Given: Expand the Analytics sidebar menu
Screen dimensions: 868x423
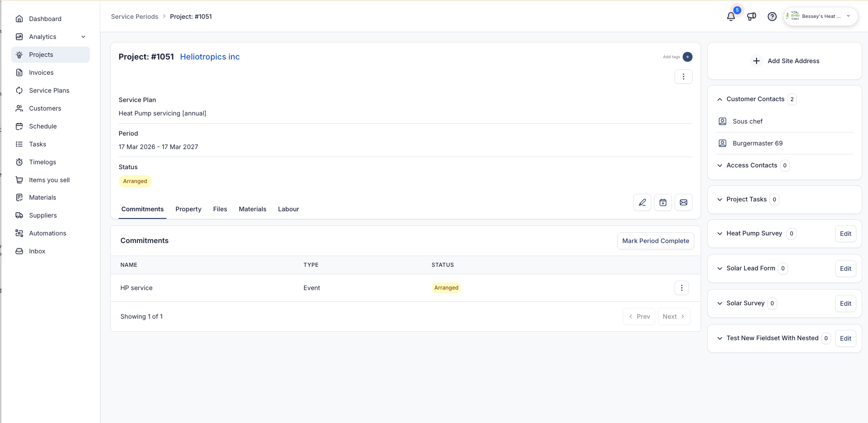Looking at the screenshot, I should tap(83, 37).
